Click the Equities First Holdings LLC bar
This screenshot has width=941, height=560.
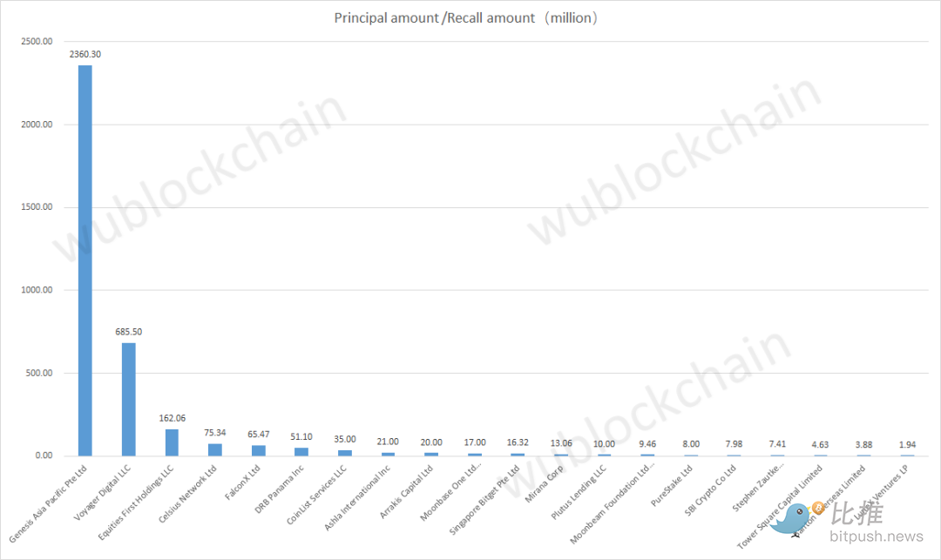tap(172, 442)
